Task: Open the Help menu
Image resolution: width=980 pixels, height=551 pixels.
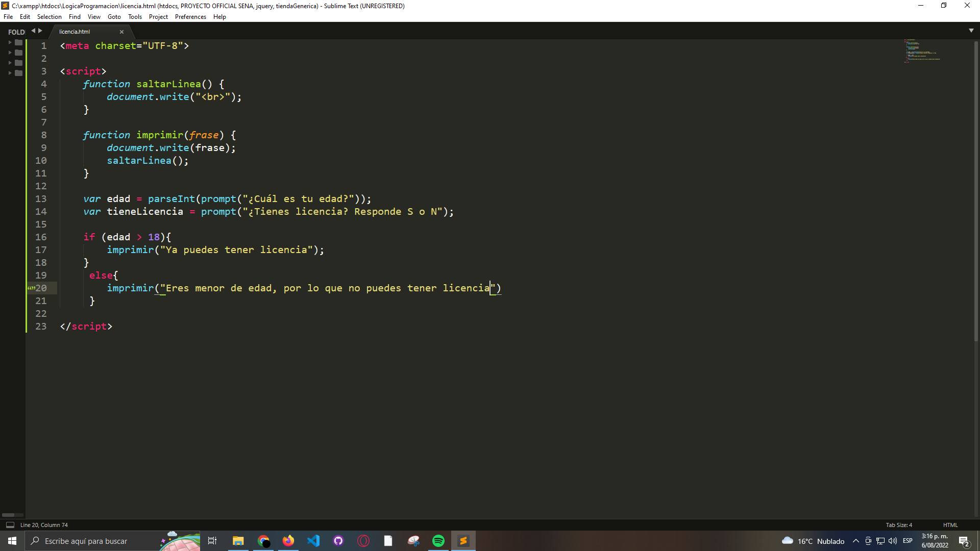Action: tap(219, 17)
